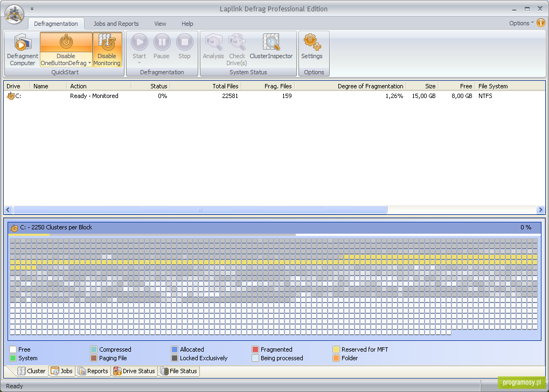Click the Being processed legend swatch
Screen dimensions: 549x392
coord(255,358)
